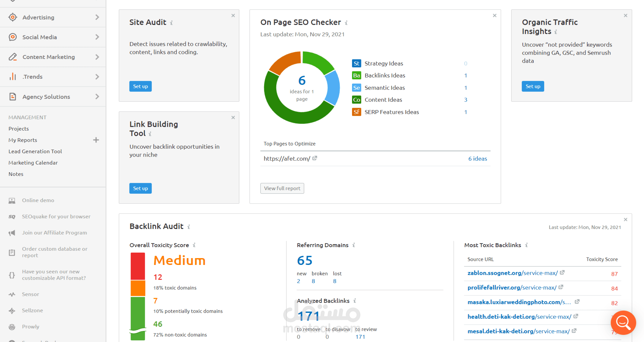Click the SEOquake browser extension icon
Screen dimensions: 644x342
coord(12,217)
